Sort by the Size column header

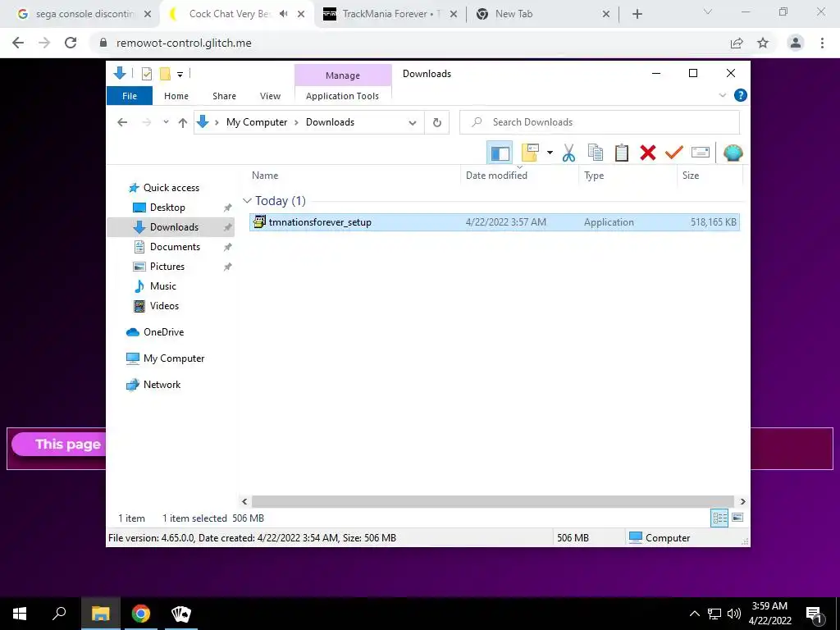click(710, 176)
